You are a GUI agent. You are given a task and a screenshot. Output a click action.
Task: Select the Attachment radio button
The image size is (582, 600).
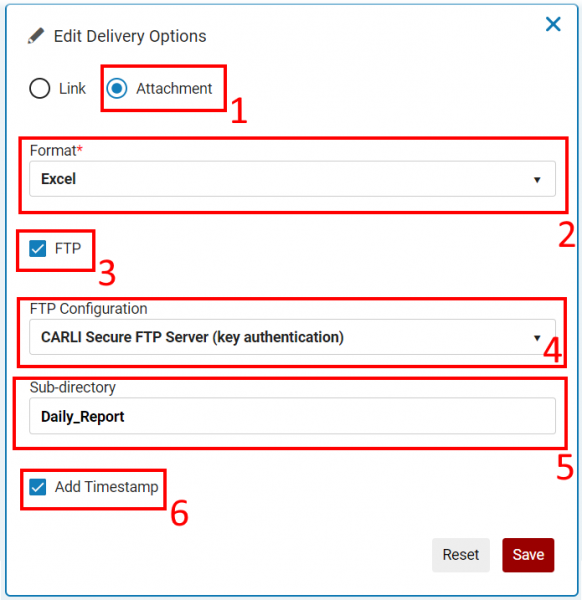(117, 88)
